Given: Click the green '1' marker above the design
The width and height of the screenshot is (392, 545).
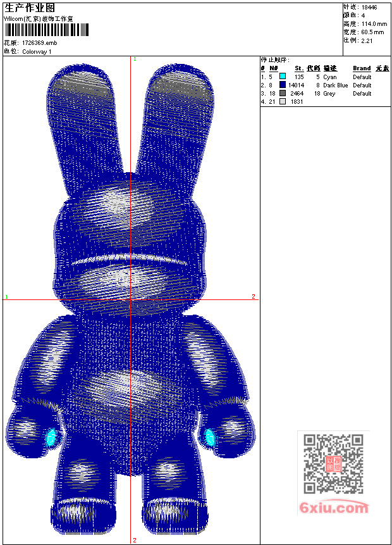Looking at the screenshot, I should (135, 59).
